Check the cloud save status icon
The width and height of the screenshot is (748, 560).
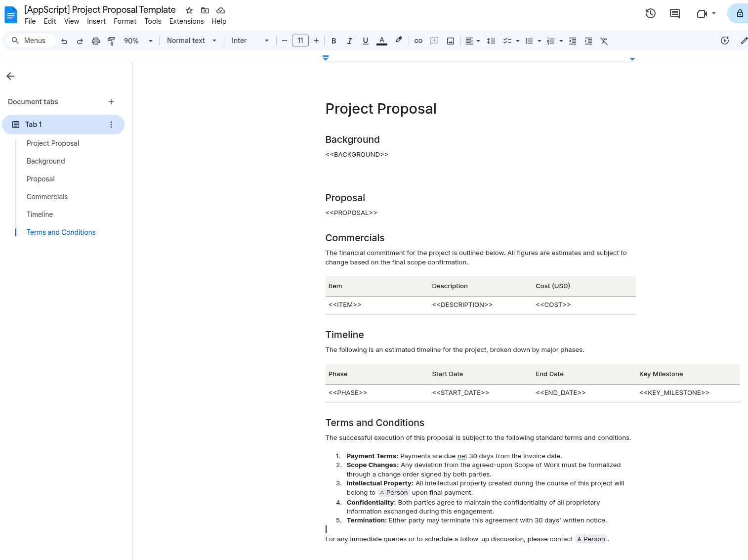tap(221, 10)
